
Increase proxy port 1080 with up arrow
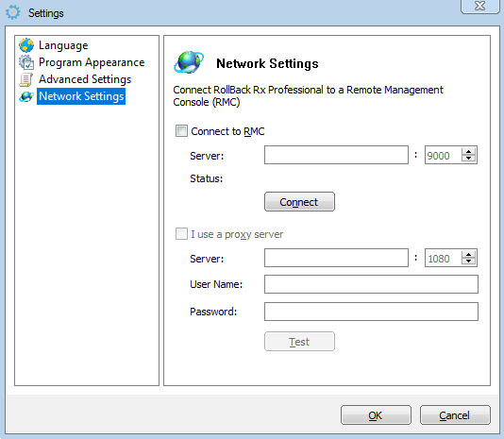click(x=468, y=254)
